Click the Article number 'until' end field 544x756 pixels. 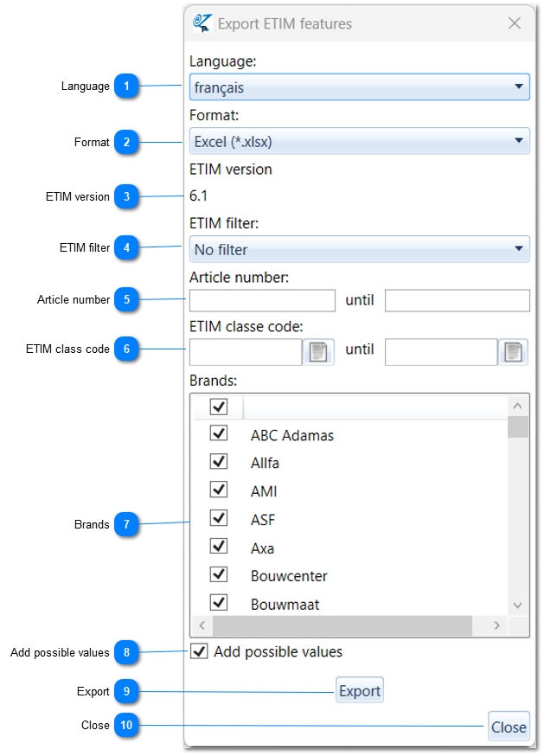click(x=458, y=300)
